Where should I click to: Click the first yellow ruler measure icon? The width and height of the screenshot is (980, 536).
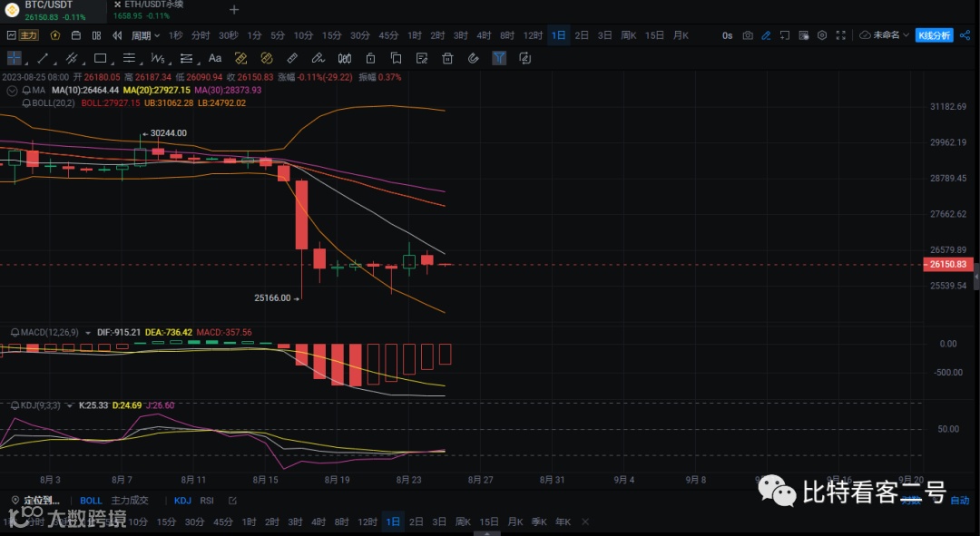240,59
